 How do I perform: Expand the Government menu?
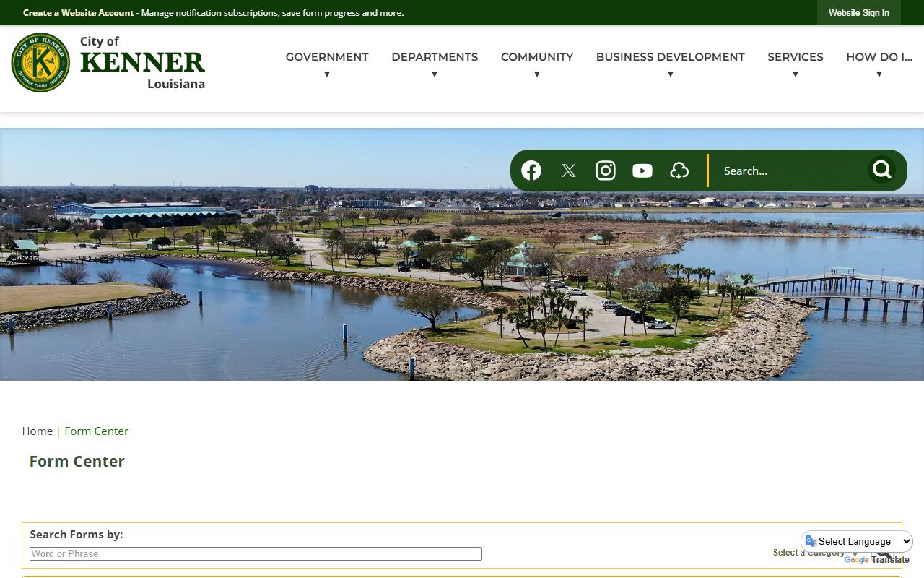(327, 56)
